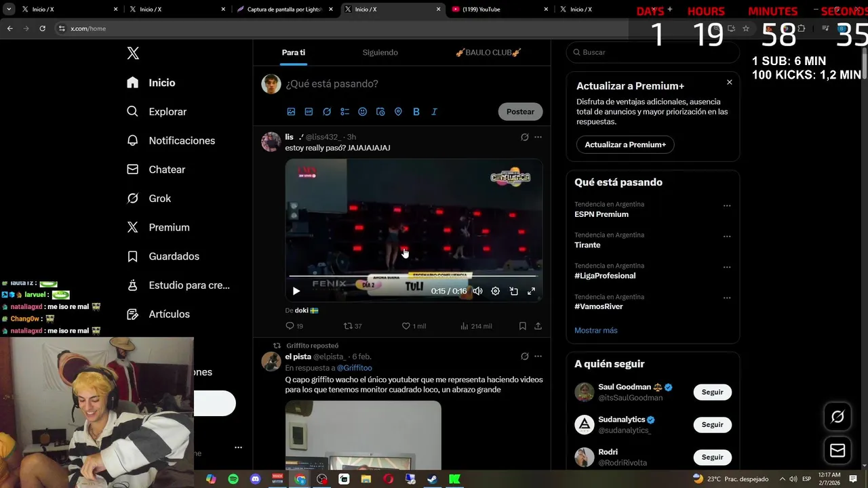Open the Premium sidebar item

coord(158,228)
